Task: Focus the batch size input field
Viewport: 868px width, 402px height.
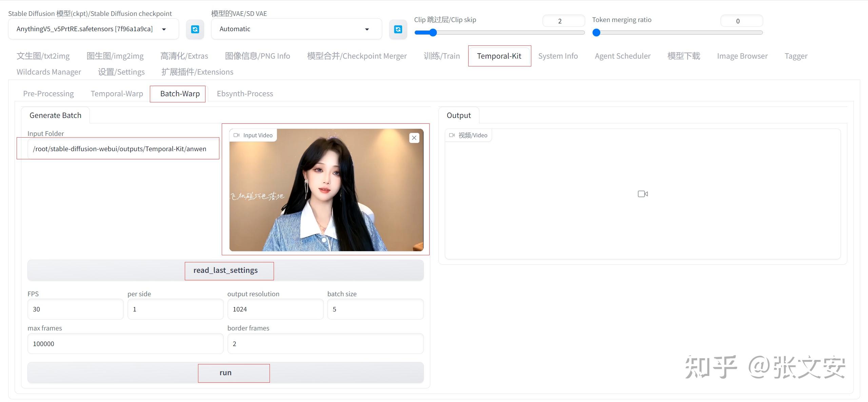Action: tap(375, 309)
